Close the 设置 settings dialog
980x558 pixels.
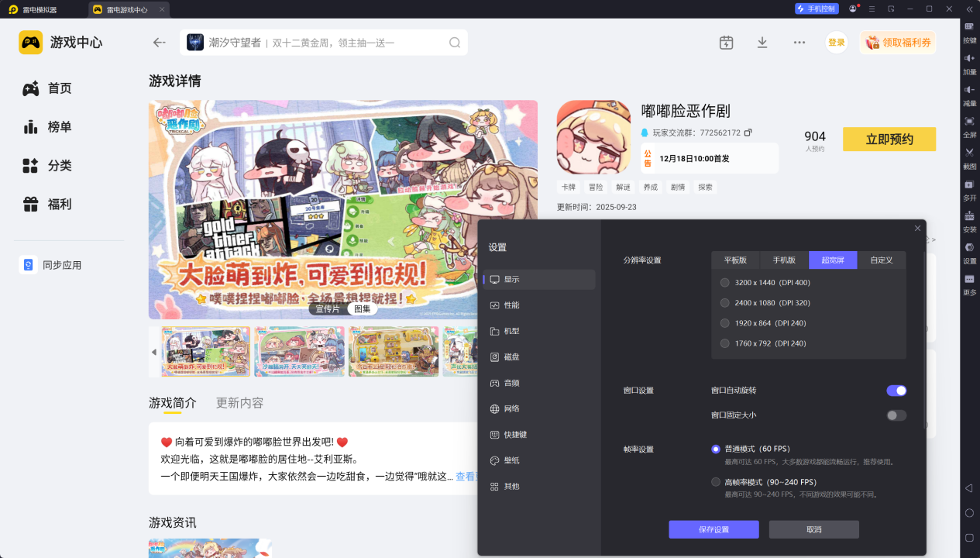pyautogui.click(x=918, y=228)
